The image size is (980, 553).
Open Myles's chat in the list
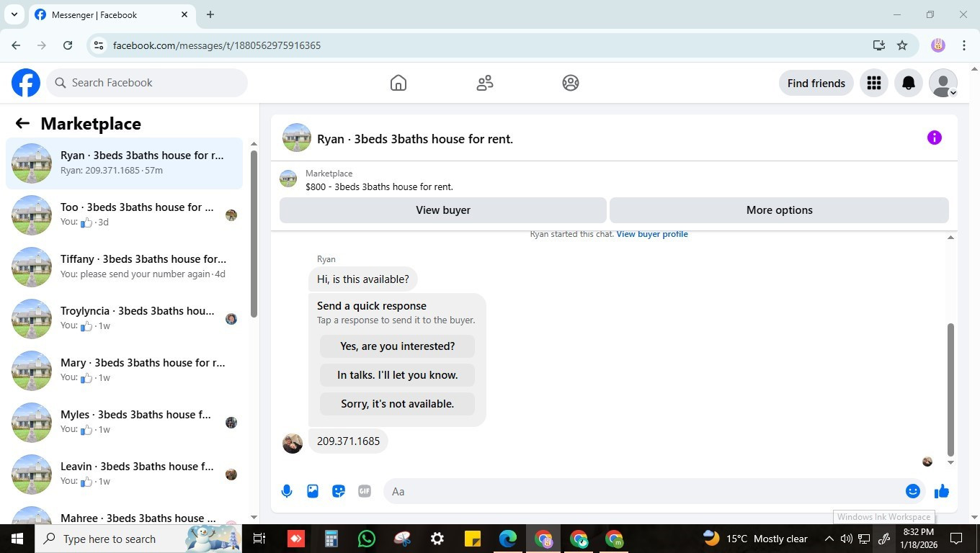click(x=125, y=423)
